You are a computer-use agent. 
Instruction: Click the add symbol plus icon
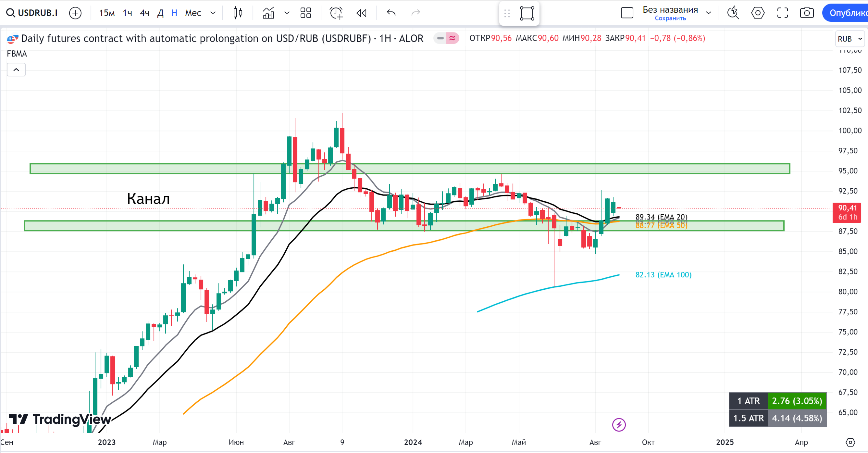tap(75, 13)
